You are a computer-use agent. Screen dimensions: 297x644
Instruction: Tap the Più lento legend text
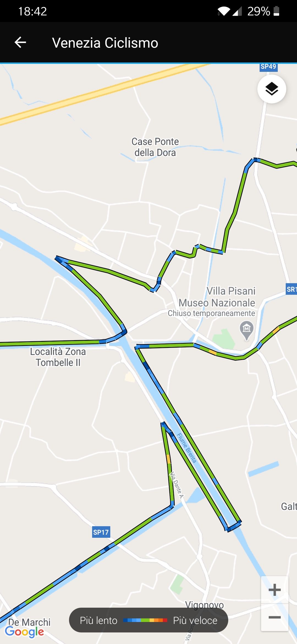tap(98, 620)
